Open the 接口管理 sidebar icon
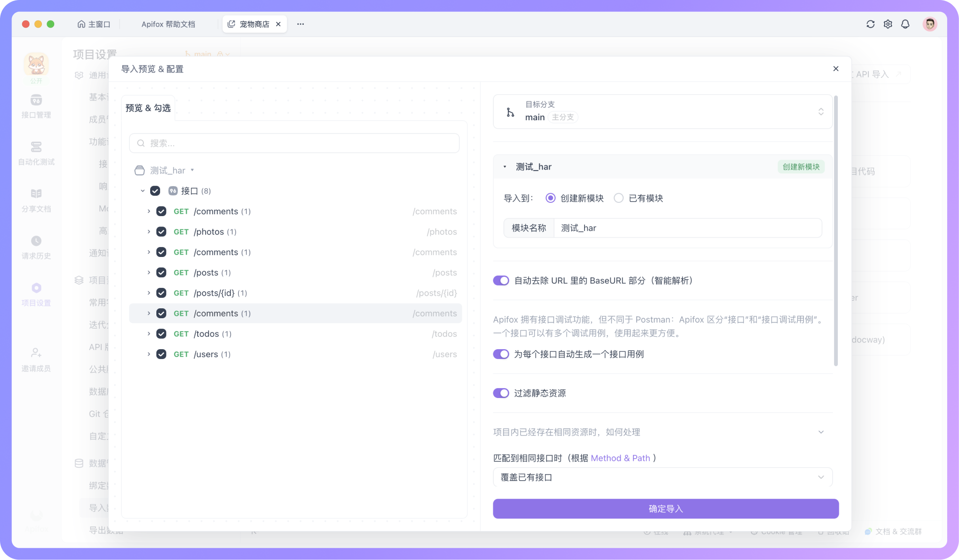Image resolution: width=959 pixels, height=560 pixels. [x=36, y=106]
